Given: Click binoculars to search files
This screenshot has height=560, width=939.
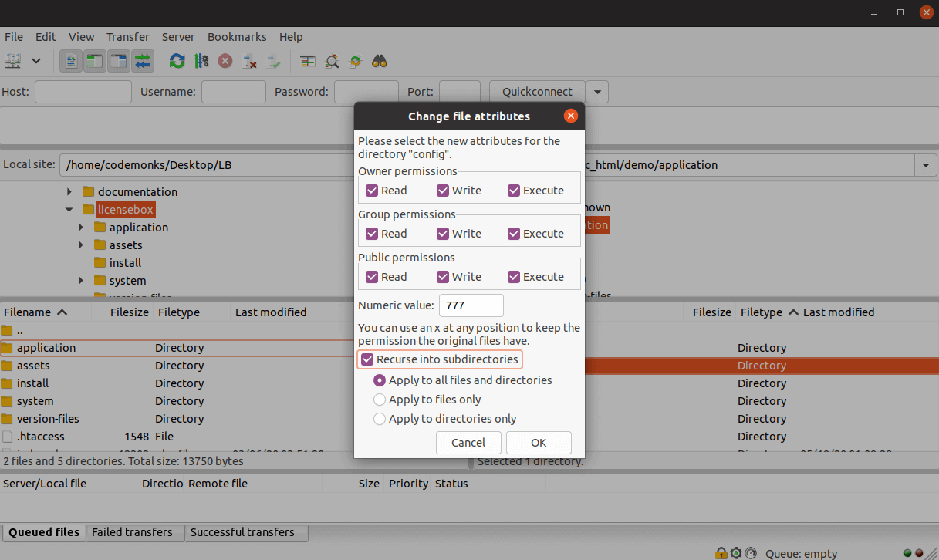Looking at the screenshot, I should 379,60.
